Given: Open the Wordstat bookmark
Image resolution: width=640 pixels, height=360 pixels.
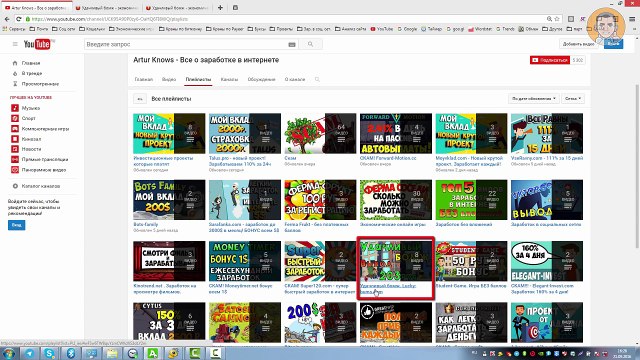Looking at the screenshot, I should tap(480, 29).
